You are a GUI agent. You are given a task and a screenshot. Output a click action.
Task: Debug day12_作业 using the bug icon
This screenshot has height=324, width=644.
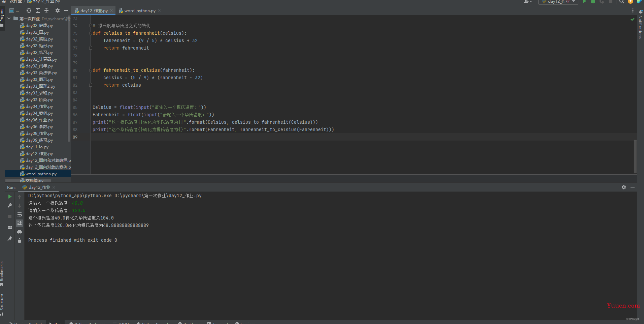(x=593, y=2)
